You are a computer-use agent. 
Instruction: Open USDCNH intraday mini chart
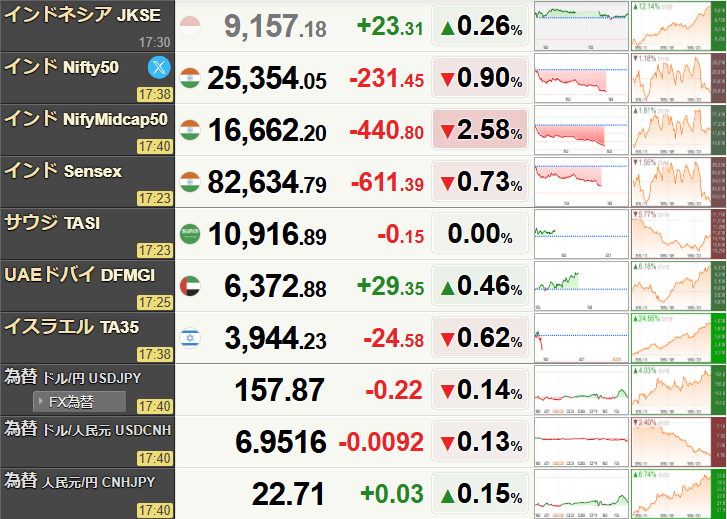coord(581,442)
